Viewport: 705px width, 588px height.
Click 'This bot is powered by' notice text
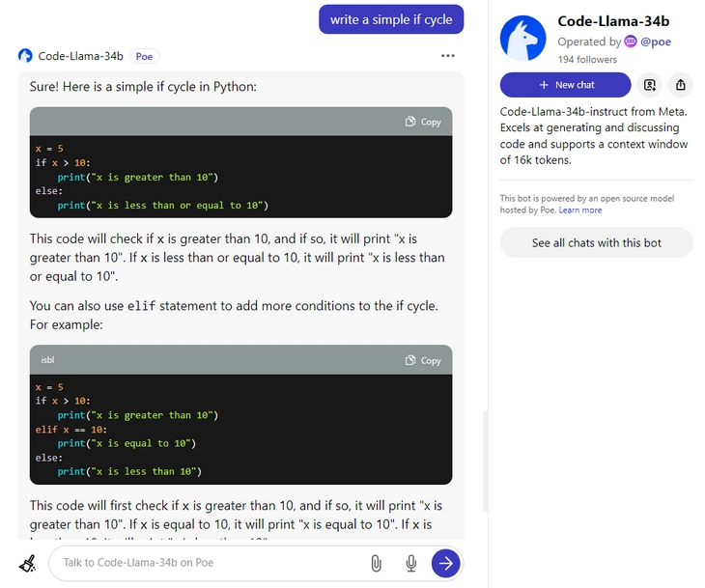[x=587, y=204]
